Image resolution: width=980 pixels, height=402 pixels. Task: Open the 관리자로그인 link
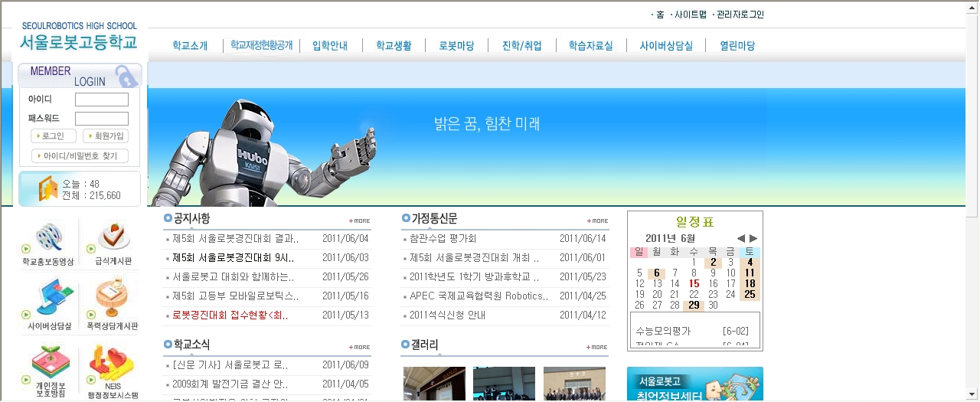pos(740,15)
